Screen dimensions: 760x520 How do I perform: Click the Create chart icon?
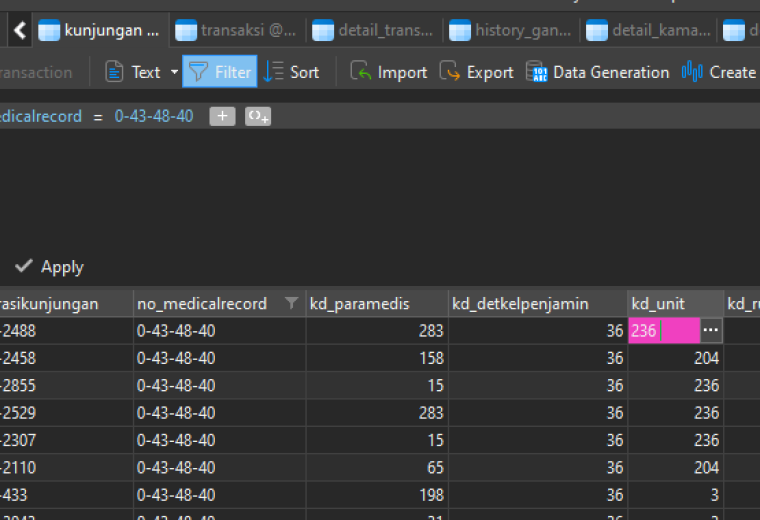(692, 72)
